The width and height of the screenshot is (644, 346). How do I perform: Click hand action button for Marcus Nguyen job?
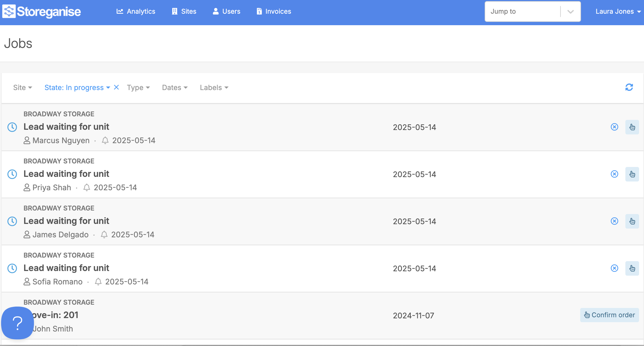pos(632,127)
